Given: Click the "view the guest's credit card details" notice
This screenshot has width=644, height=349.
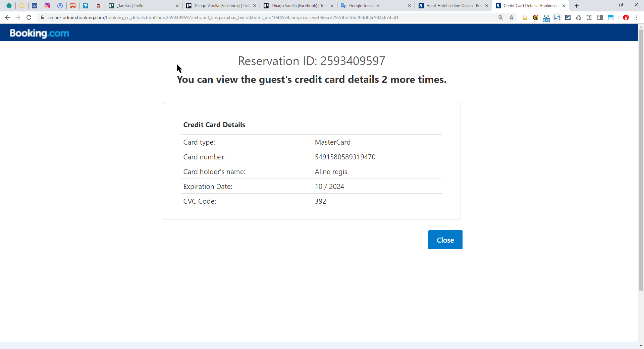Looking at the screenshot, I should click(312, 80).
